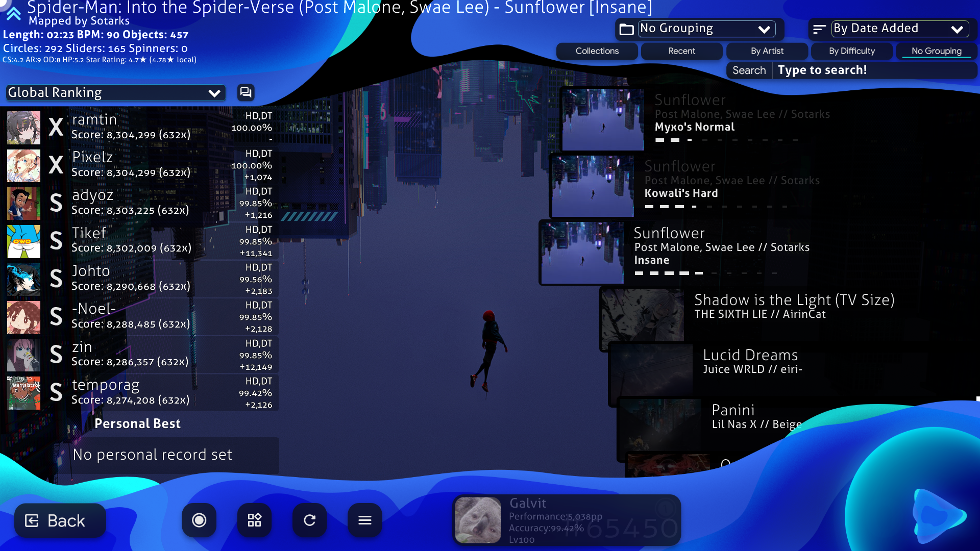
Task: Switch to the Recent tab
Action: click(681, 51)
